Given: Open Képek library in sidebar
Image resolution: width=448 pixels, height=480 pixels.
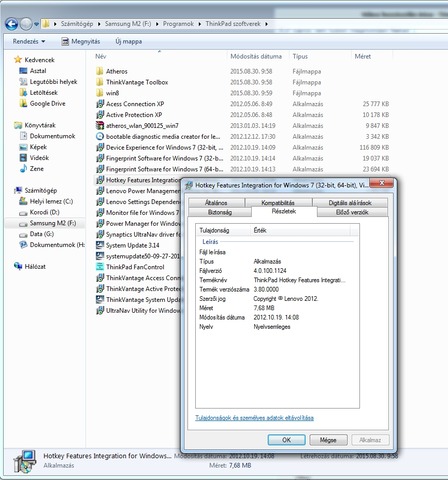Looking at the screenshot, I should pos(38,147).
